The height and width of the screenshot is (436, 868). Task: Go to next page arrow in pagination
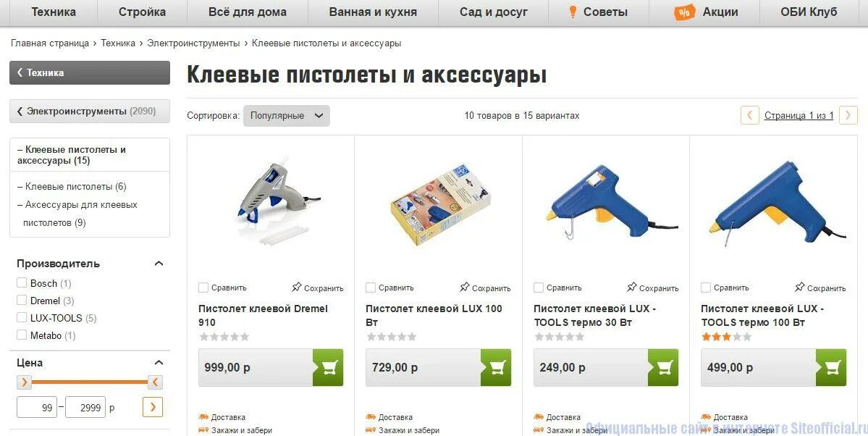[848, 115]
